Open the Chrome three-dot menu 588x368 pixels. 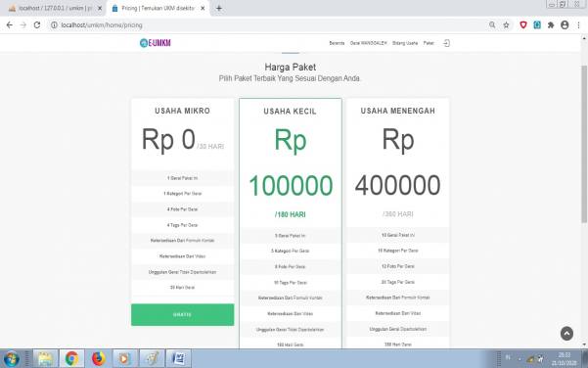[x=578, y=25]
